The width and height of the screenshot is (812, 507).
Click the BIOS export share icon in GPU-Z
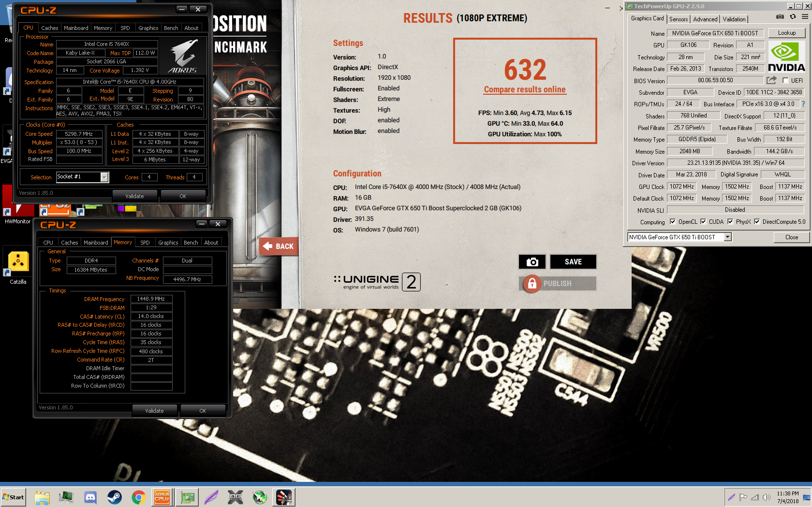coord(771,80)
